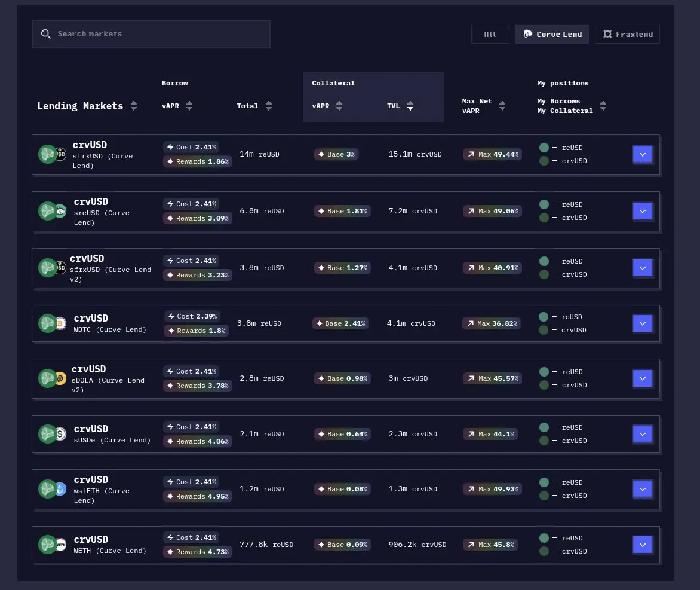Focus the Search markets field

pos(151,34)
